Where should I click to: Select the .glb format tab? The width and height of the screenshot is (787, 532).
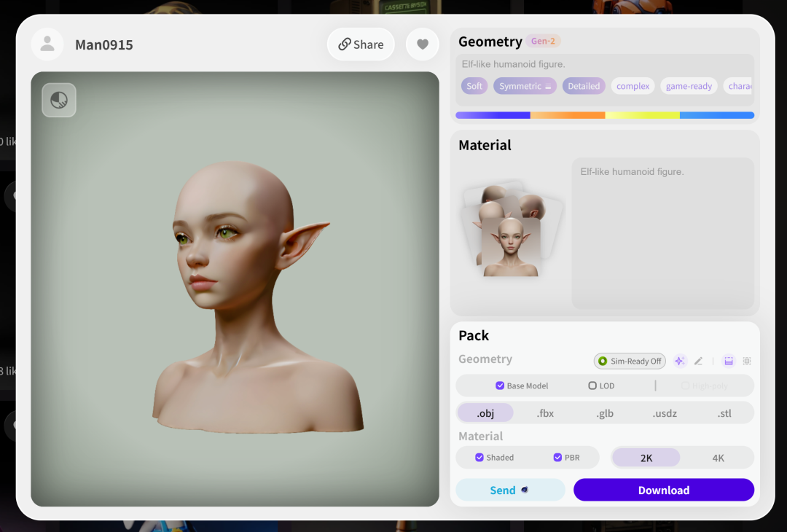point(605,413)
